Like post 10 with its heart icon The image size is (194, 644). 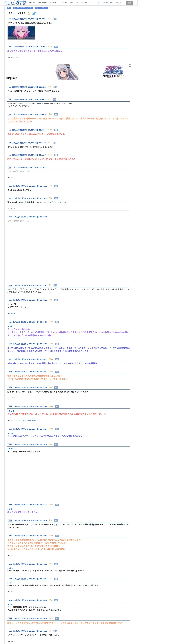click(x=50, y=186)
